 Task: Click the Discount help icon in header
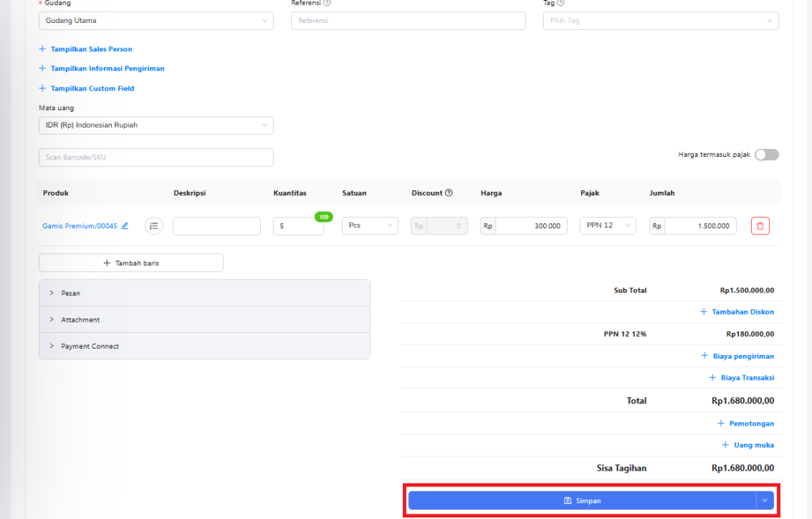pos(449,193)
